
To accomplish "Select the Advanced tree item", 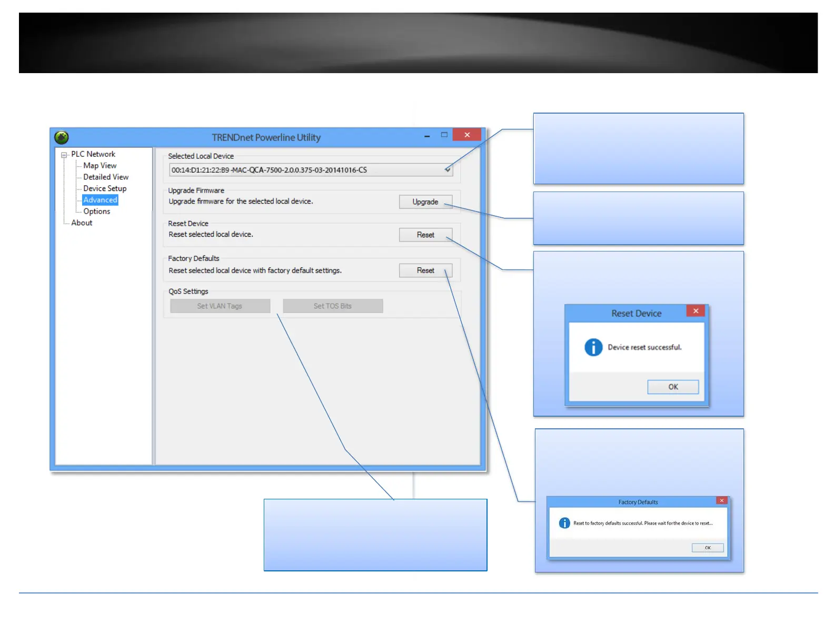I will click(100, 200).
